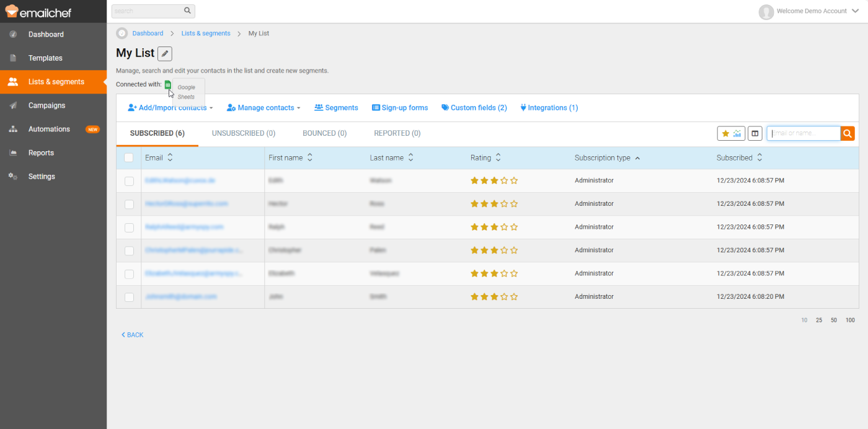
Task: Click the BACK link below the table
Action: pos(132,335)
